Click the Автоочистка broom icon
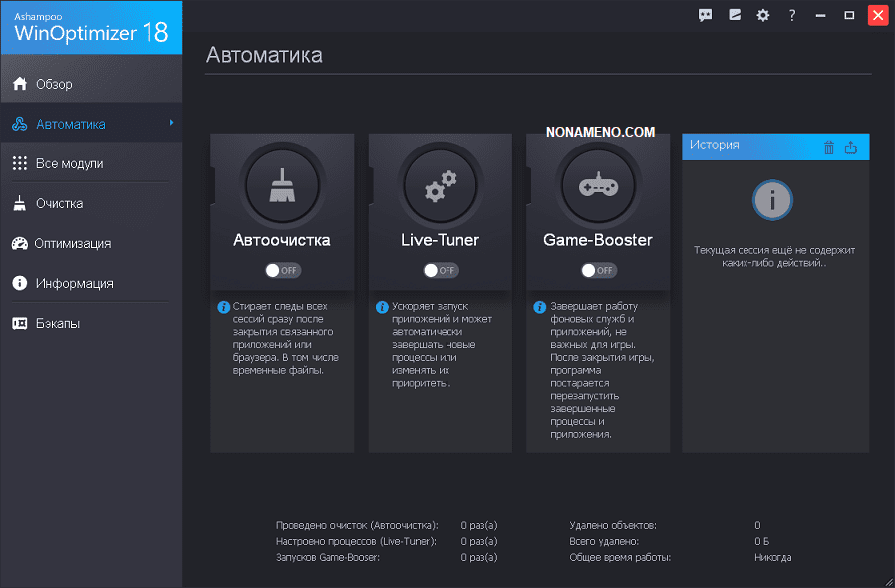Image resolution: width=895 pixels, height=588 pixels. [x=281, y=187]
